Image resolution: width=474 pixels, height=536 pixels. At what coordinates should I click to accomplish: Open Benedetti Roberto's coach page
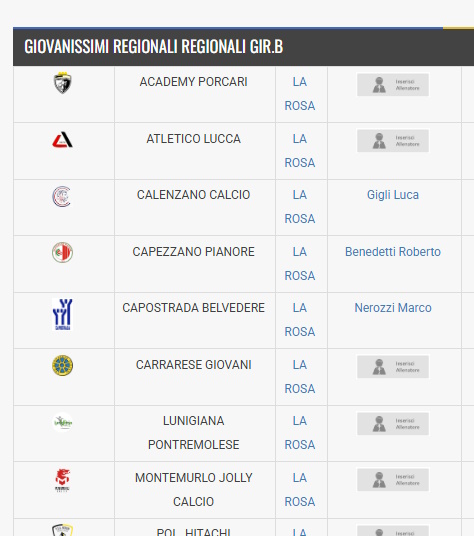click(393, 252)
